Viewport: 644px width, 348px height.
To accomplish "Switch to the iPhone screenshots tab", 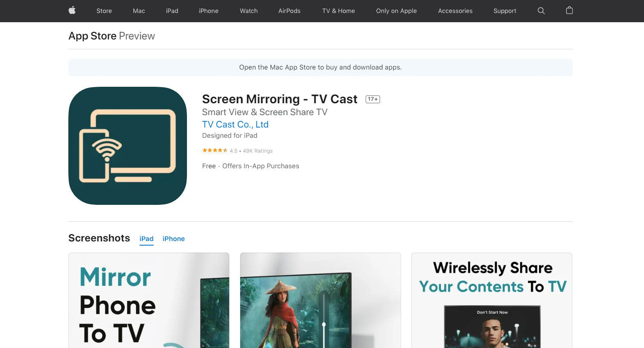I will point(174,239).
